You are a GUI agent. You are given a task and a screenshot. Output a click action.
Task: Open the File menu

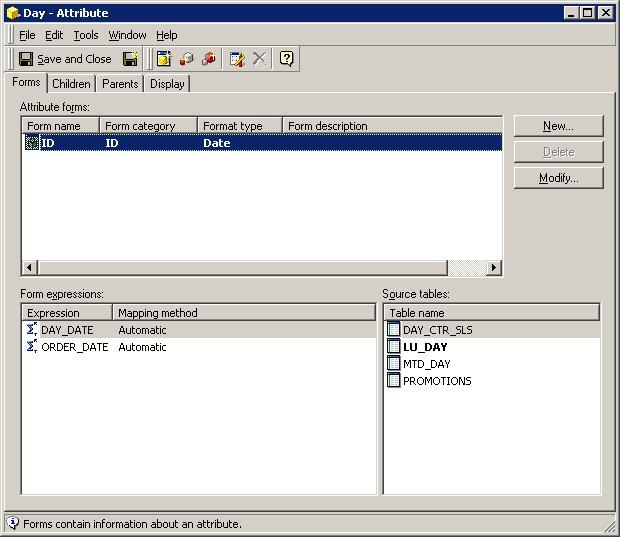pos(27,35)
